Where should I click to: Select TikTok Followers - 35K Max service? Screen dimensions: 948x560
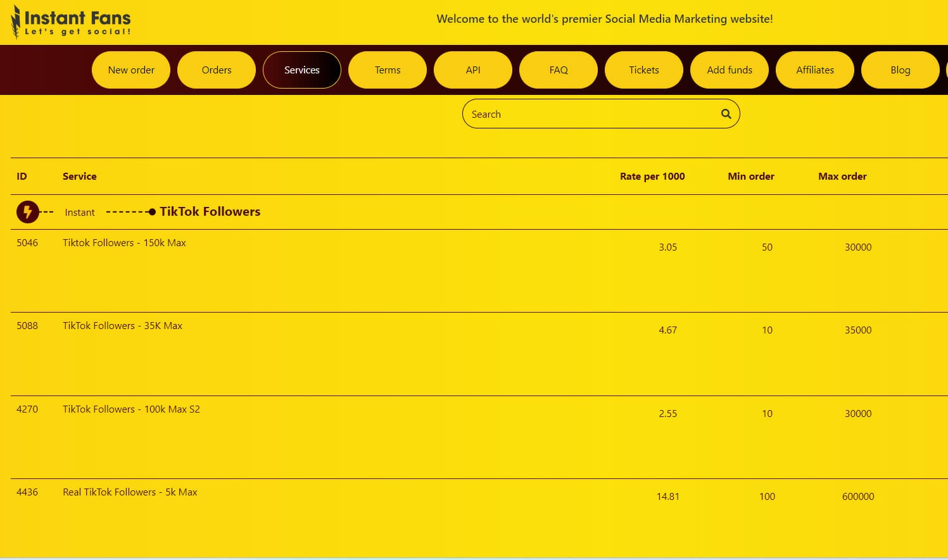(122, 326)
